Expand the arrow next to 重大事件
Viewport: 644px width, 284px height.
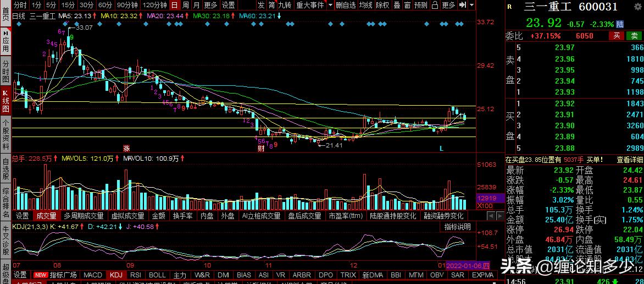(x=331, y=5)
